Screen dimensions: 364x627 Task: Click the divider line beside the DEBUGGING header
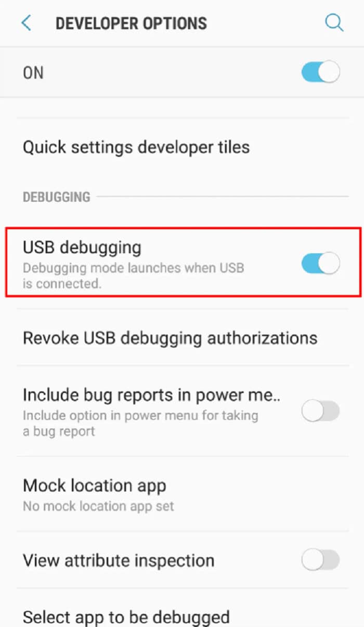223,197
